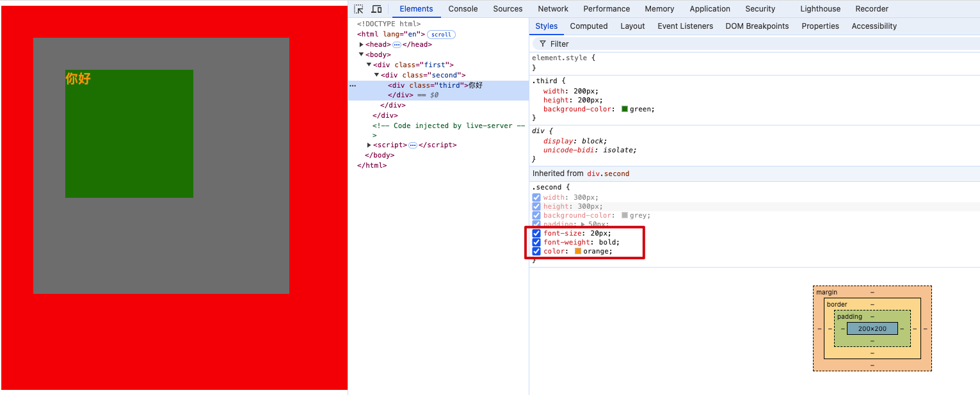Select the DOCTYPE html line
The width and height of the screenshot is (980, 395).
pyautogui.click(x=389, y=24)
